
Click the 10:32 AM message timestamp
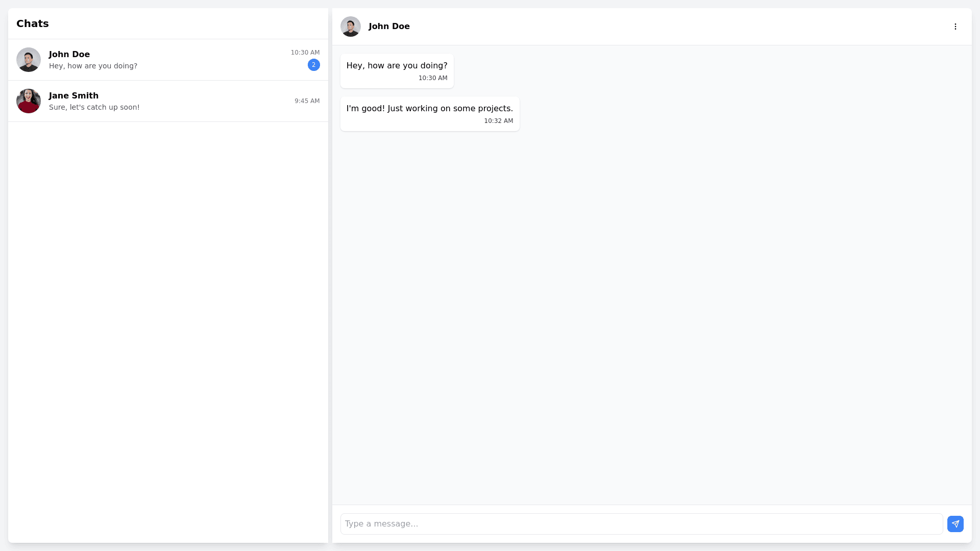(x=498, y=121)
